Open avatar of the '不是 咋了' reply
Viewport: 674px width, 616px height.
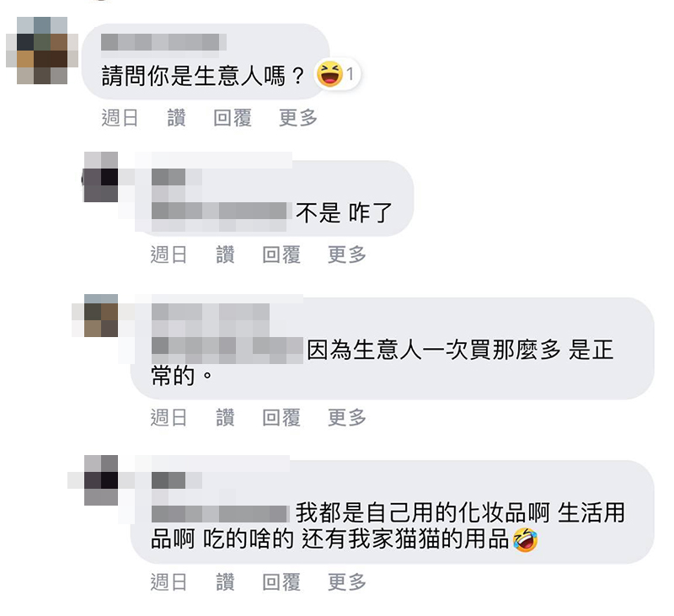click(x=100, y=177)
